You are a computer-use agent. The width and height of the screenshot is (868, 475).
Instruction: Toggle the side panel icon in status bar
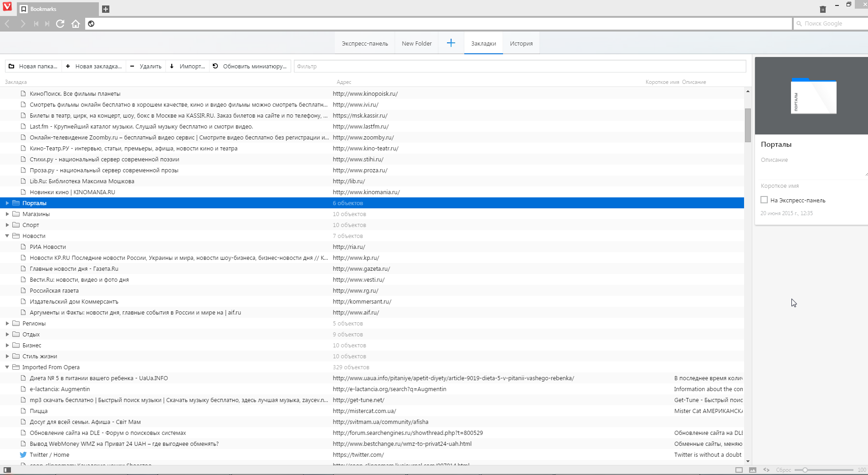[7, 470]
